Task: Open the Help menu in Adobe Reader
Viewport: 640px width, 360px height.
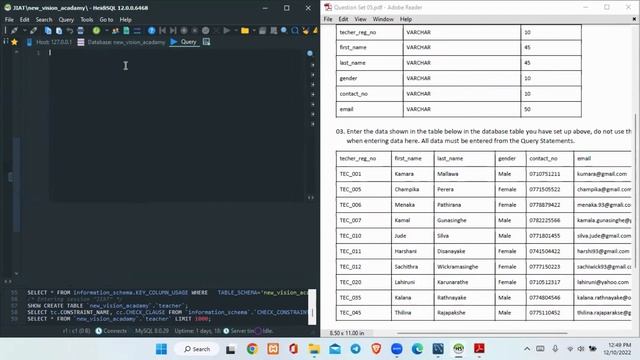Action: point(406,19)
